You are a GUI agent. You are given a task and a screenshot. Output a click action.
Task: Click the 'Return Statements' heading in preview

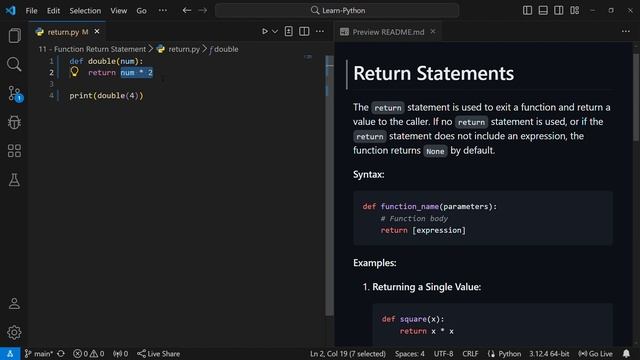433,73
